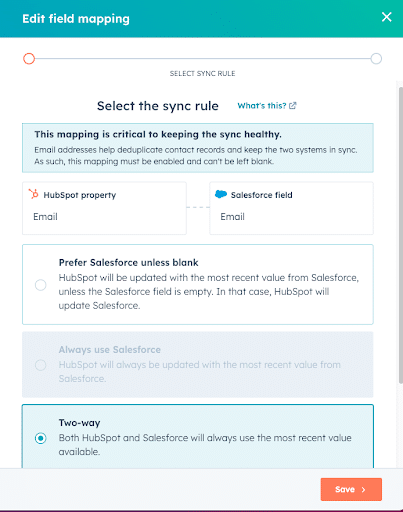Click the chevron arrow on Save button
Viewport: 403px width, 512px height.
point(364,489)
